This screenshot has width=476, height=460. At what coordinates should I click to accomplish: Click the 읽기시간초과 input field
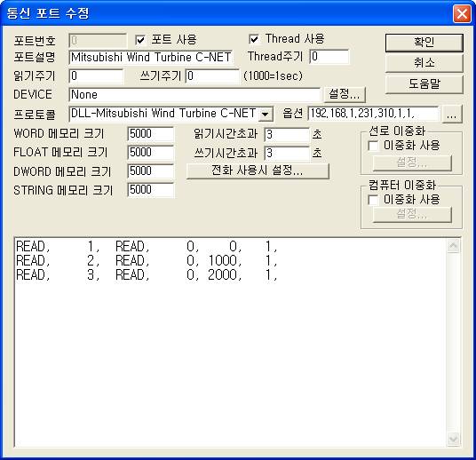[x=287, y=135]
